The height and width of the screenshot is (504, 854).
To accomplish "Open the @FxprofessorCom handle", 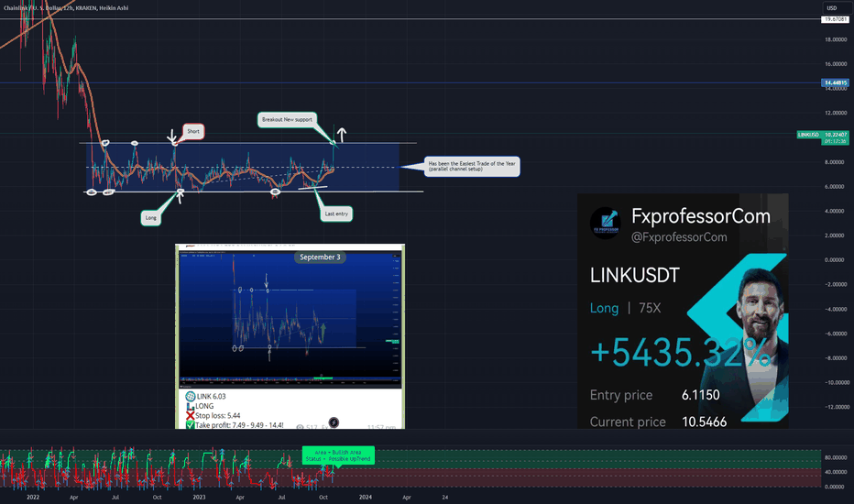I will [679, 237].
